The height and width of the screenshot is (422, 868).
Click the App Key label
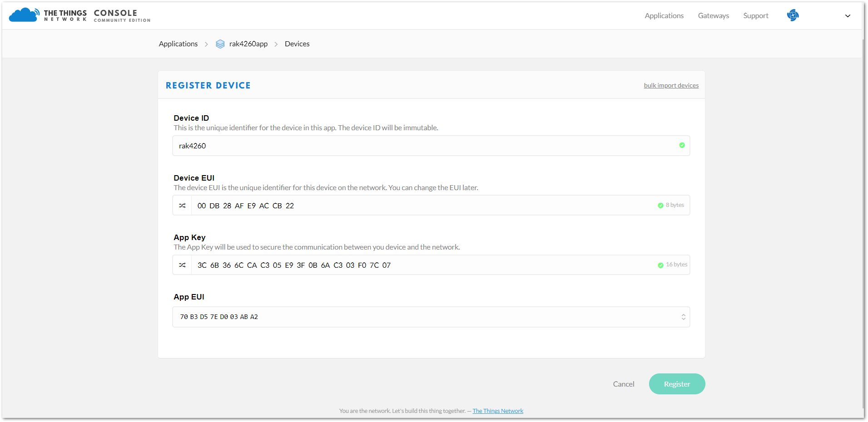click(x=189, y=237)
